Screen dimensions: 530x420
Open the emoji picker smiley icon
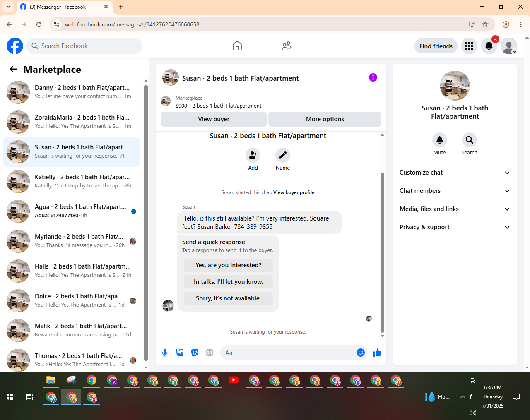point(361,353)
